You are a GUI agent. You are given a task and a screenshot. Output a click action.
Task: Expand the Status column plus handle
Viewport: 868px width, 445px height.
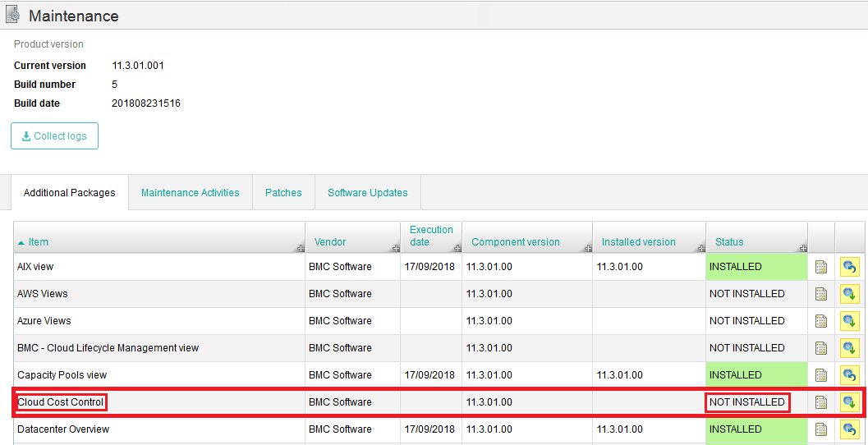coord(802,248)
